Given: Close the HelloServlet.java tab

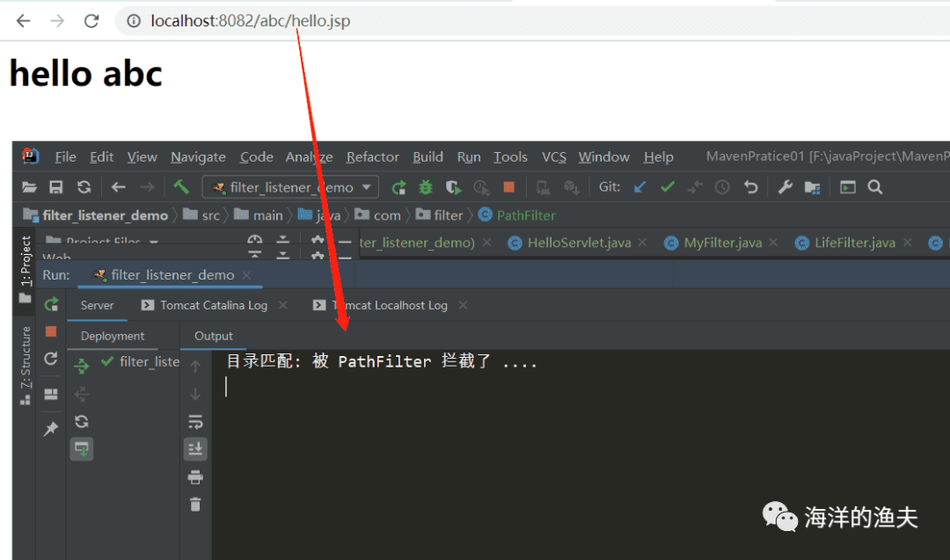Looking at the screenshot, I should pyautogui.click(x=642, y=243).
